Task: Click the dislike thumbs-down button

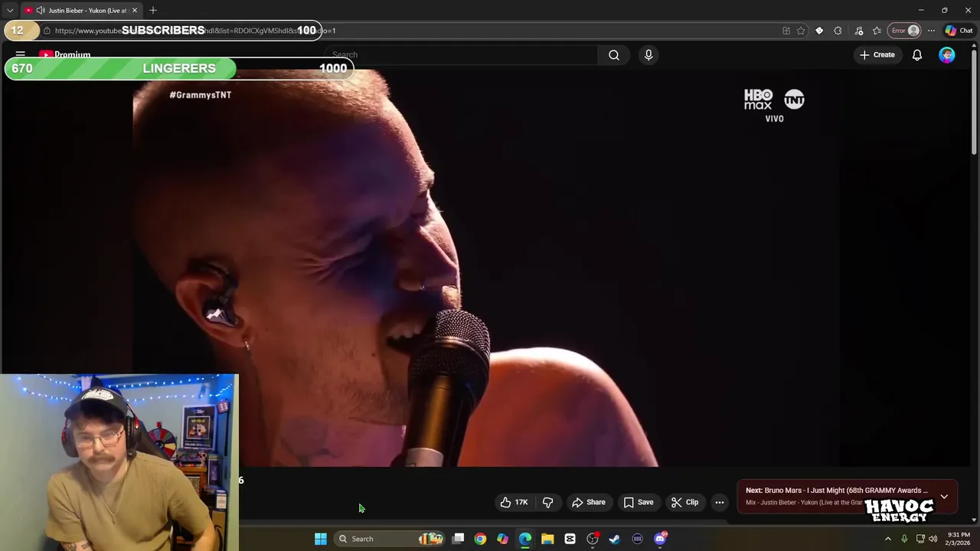Action: pyautogui.click(x=547, y=502)
